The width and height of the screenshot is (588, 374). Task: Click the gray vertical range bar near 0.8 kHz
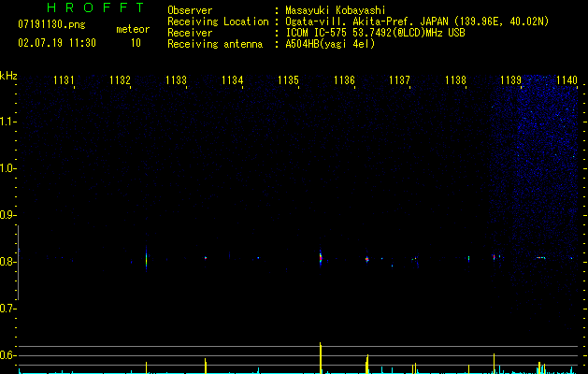(x=18, y=263)
